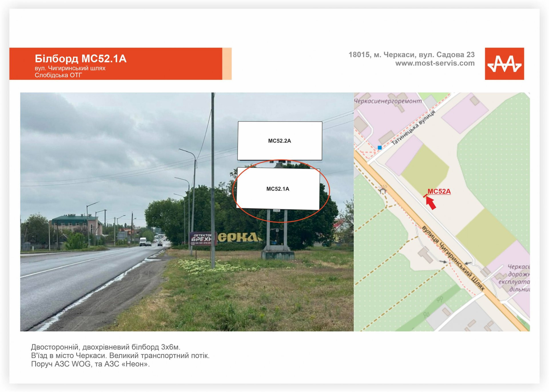The width and height of the screenshot is (549, 392).
Task: Click the Черкасиенергоремонт map label
Action: 388,101
